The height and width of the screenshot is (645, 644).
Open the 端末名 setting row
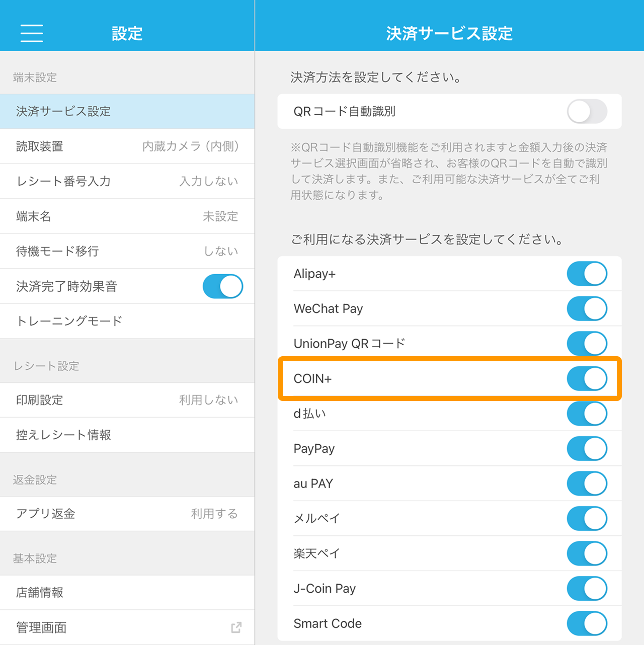(x=127, y=216)
